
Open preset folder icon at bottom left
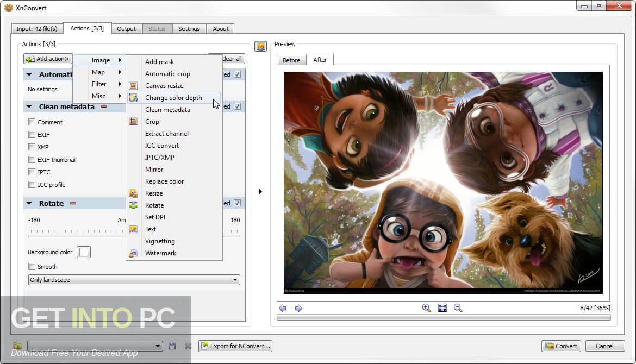17,346
